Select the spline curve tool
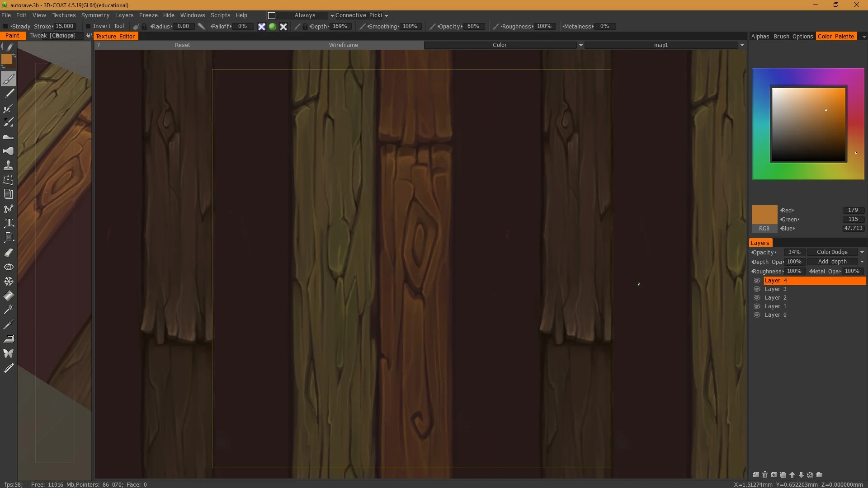 click(x=9, y=209)
